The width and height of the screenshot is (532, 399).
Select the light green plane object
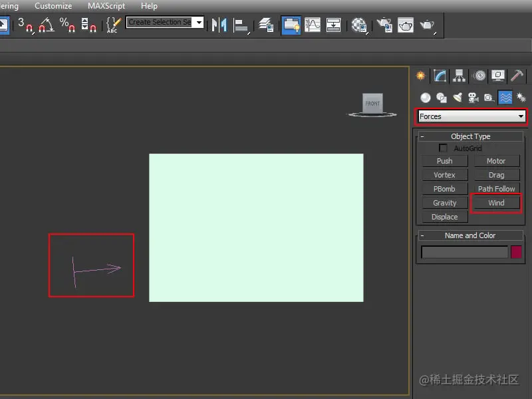point(256,227)
